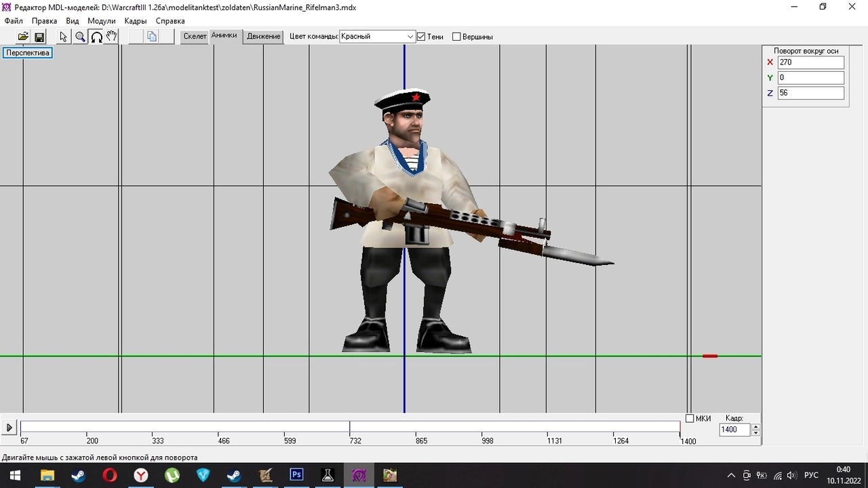Screen dimensions: 868x488
Task: Increase the Кадр value with the up arrow
Action: pyautogui.click(x=756, y=426)
